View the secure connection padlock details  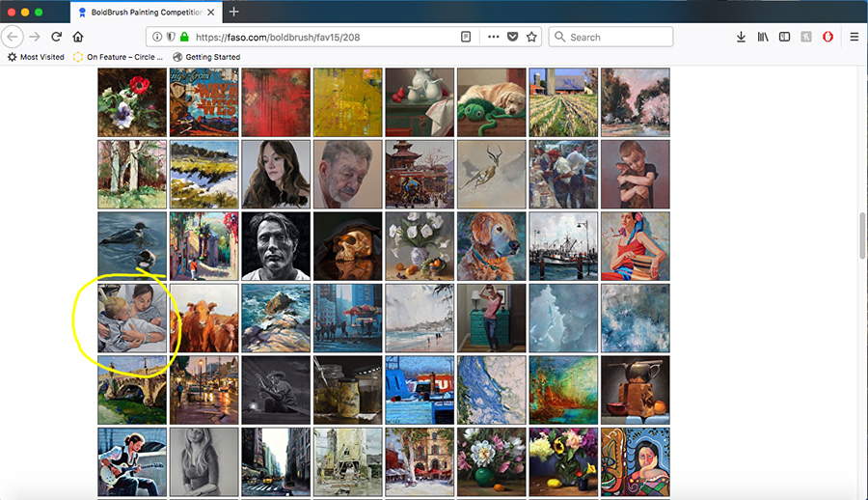tap(184, 37)
